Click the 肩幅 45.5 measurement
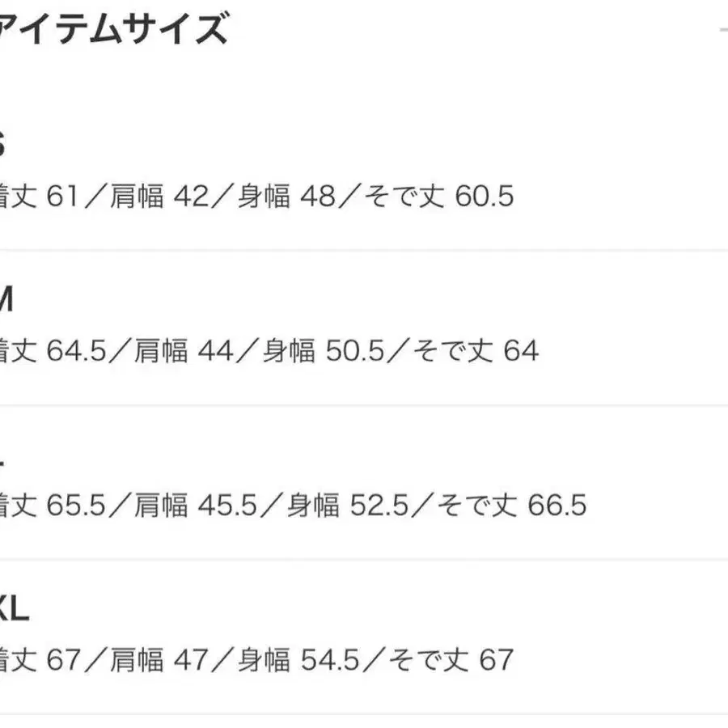728x728 pixels. click(x=195, y=506)
